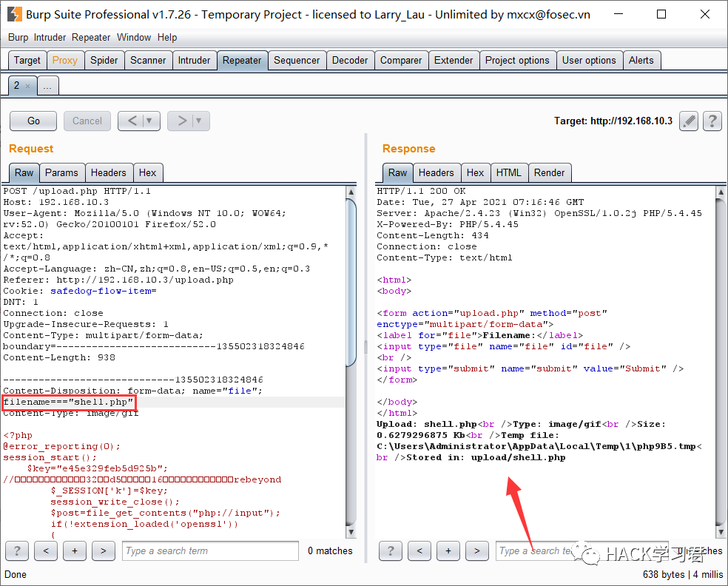Screen dimensions: 728x586
Task: Click the request search term input field
Action: coord(210,550)
